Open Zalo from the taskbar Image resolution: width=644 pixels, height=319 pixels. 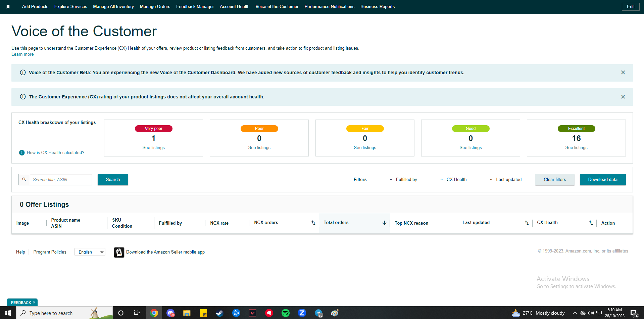(302, 313)
